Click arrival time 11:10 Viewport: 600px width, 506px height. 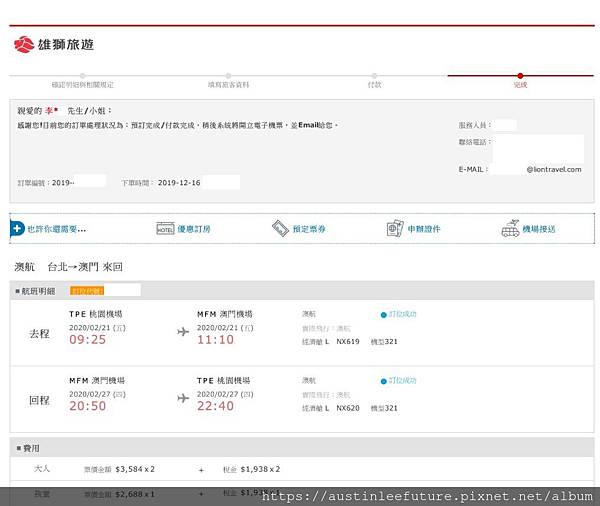pyautogui.click(x=215, y=340)
